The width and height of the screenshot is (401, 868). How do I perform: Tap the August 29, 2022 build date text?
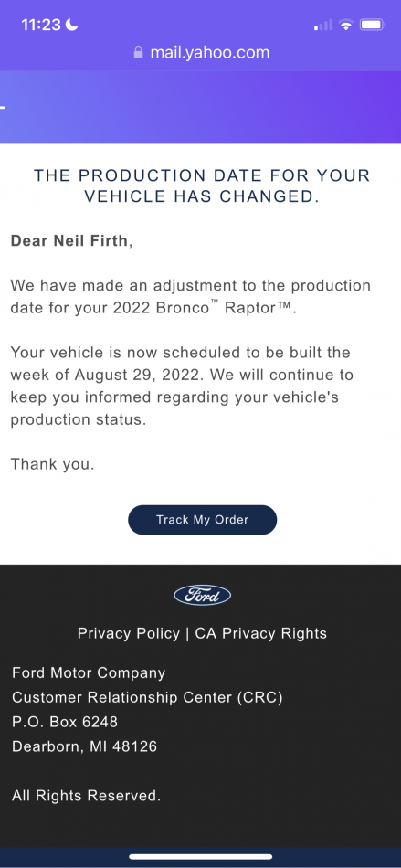coord(137,375)
